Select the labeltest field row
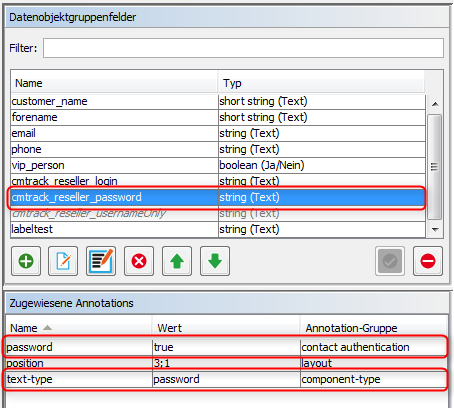This screenshot has height=408, width=454. click(x=218, y=229)
